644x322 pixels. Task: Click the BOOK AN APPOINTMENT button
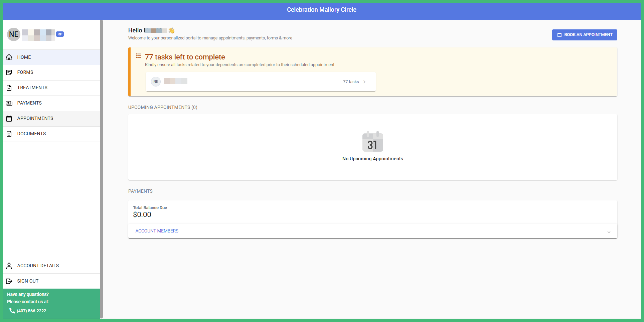click(584, 35)
